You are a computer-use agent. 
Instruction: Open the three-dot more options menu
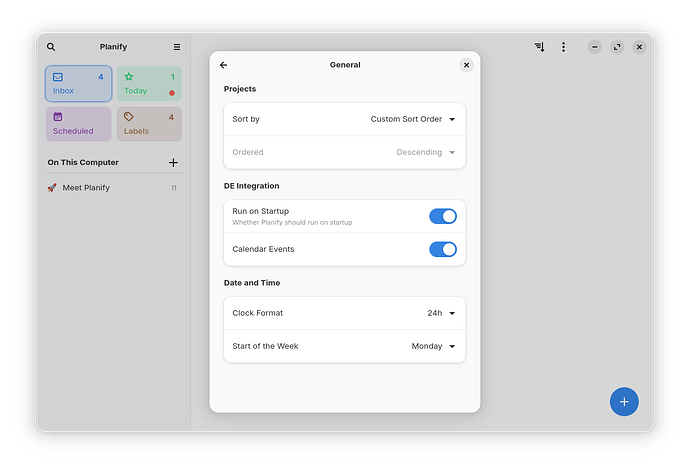[x=563, y=47]
